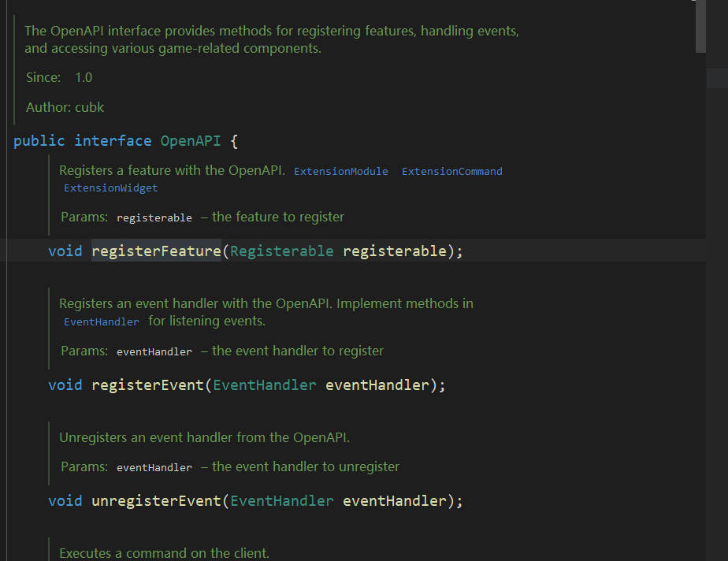Viewport: 728px width, 561px height.
Task: Click the 'public' keyword
Action: pyautogui.click(x=39, y=141)
